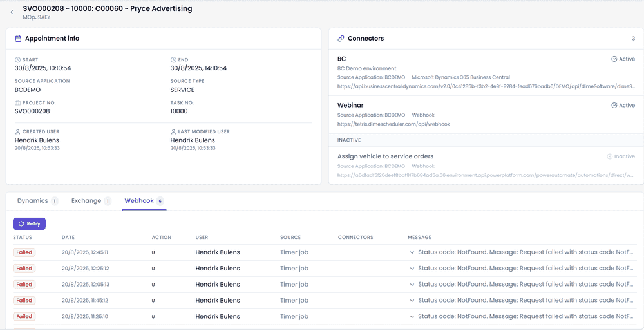Click the STATUS column header

(23, 238)
